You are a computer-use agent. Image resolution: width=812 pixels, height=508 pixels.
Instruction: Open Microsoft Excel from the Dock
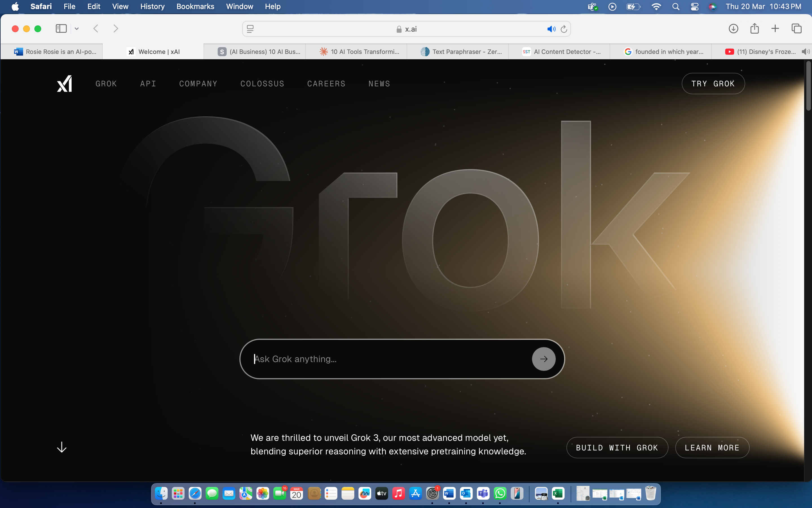(558, 493)
